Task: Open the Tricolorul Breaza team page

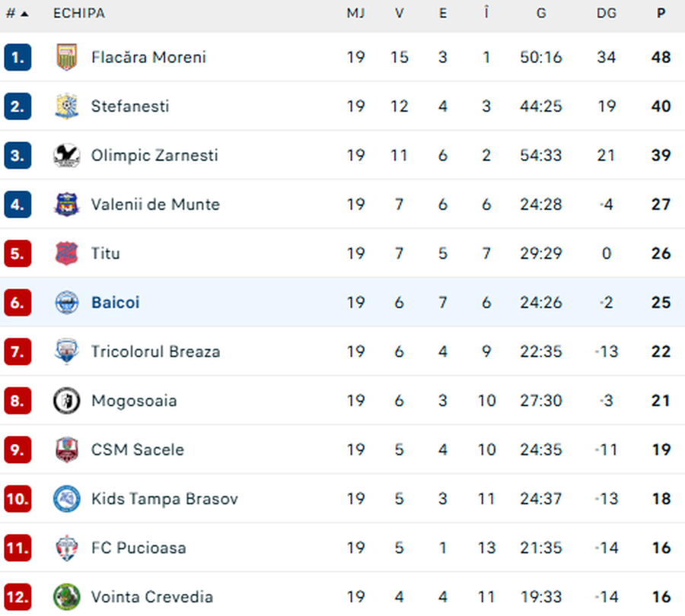Action: tap(155, 351)
